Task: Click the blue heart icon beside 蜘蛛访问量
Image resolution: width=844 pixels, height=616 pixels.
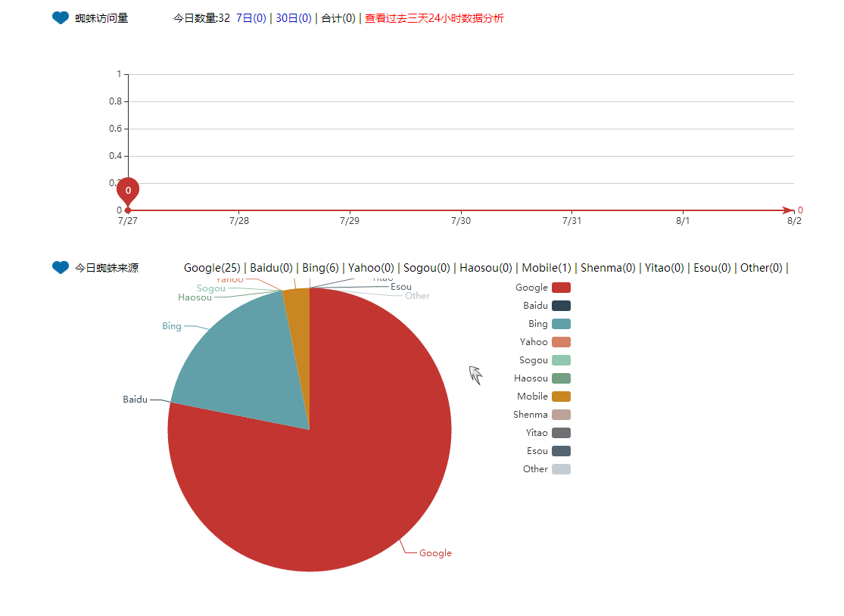Action: coord(61,18)
